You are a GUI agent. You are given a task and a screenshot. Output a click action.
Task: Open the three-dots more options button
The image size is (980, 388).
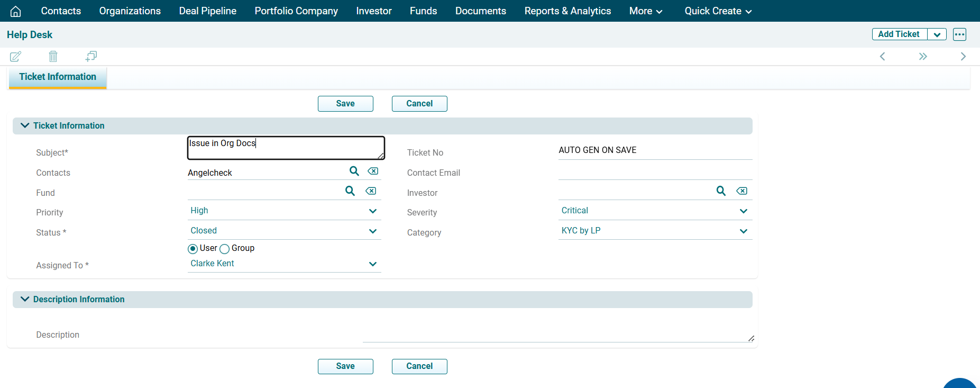tap(959, 34)
